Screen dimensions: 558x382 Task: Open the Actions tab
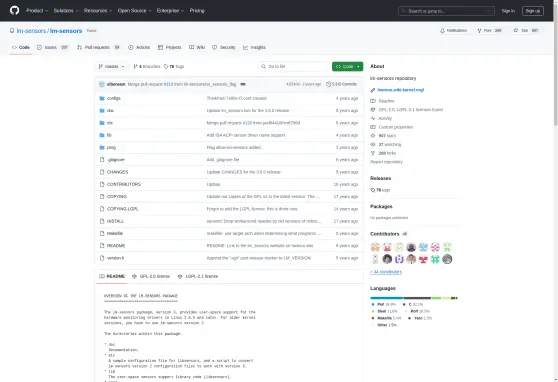point(139,47)
